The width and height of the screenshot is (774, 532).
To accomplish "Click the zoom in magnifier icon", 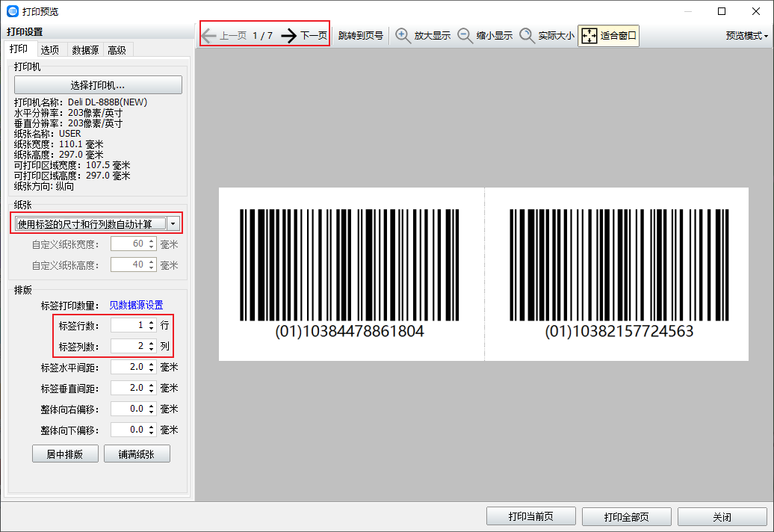I will click(403, 36).
